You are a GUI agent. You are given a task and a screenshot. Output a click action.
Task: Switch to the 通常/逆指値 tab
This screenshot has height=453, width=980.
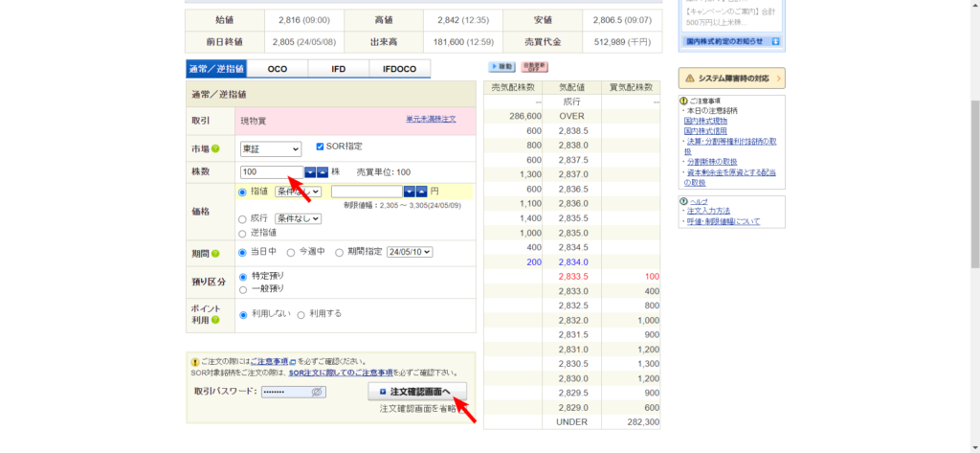pos(216,69)
